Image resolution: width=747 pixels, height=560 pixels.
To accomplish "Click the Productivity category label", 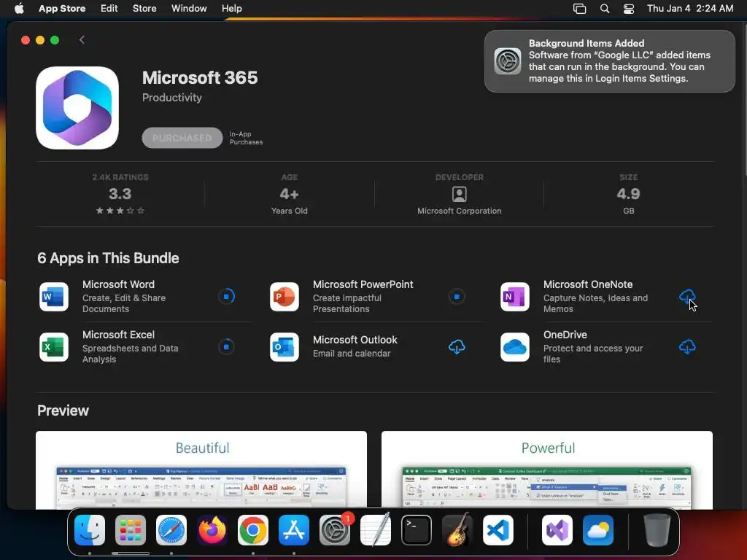I will pos(172,98).
